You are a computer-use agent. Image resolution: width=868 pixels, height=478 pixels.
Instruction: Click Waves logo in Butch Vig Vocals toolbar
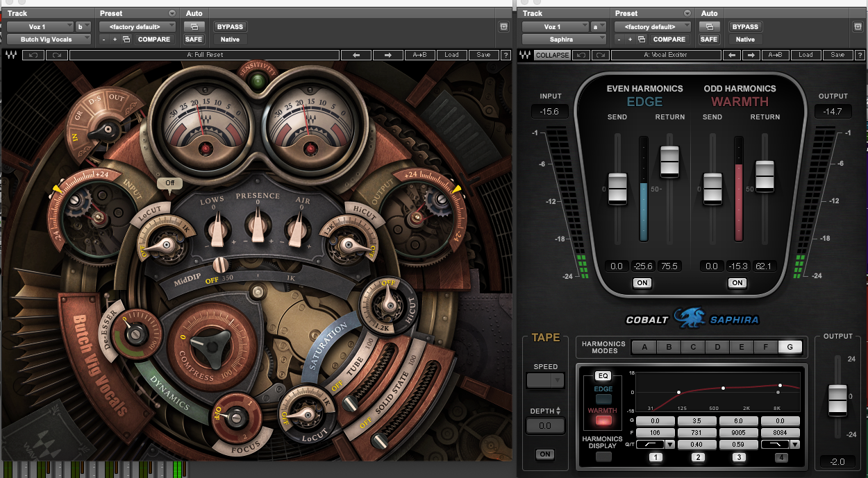click(x=11, y=55)
